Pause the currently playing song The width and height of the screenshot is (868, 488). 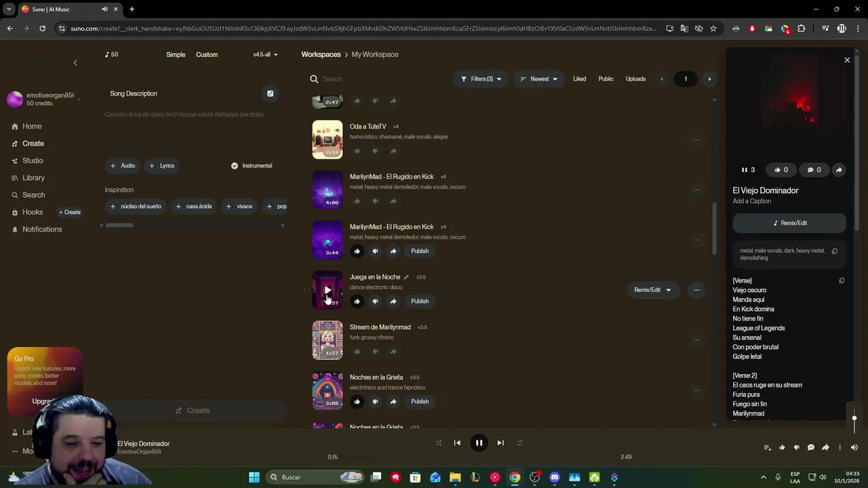[x=479, y=443]
